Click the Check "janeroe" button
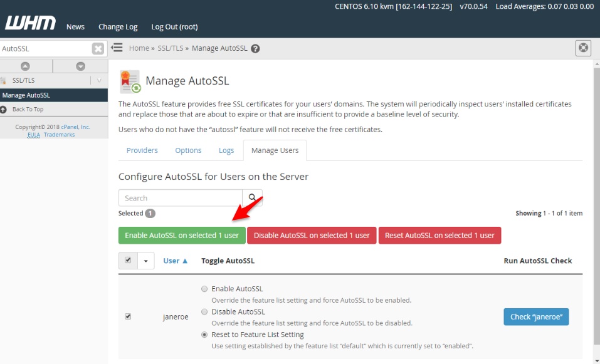600x364 pixels. click(536, 317)
